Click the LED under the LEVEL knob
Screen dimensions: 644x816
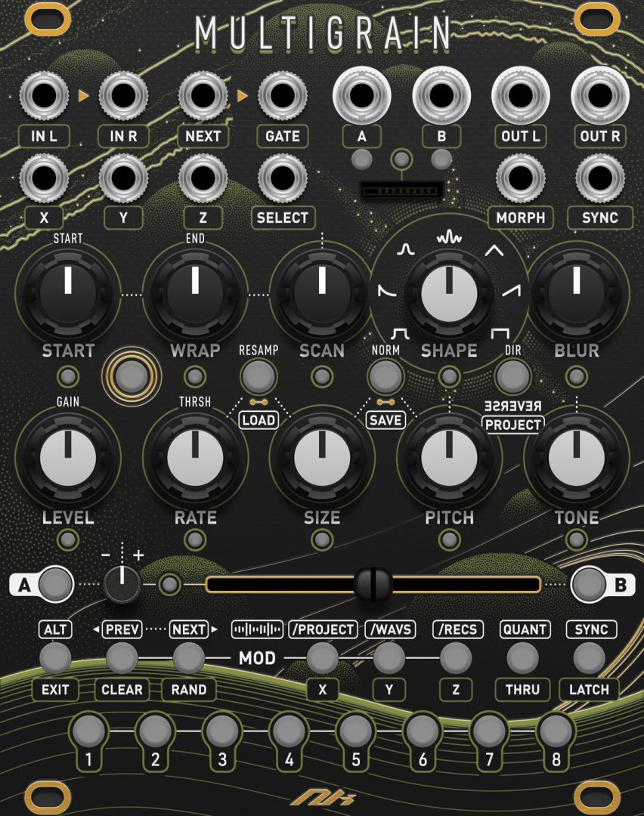(x=68, y=539)
